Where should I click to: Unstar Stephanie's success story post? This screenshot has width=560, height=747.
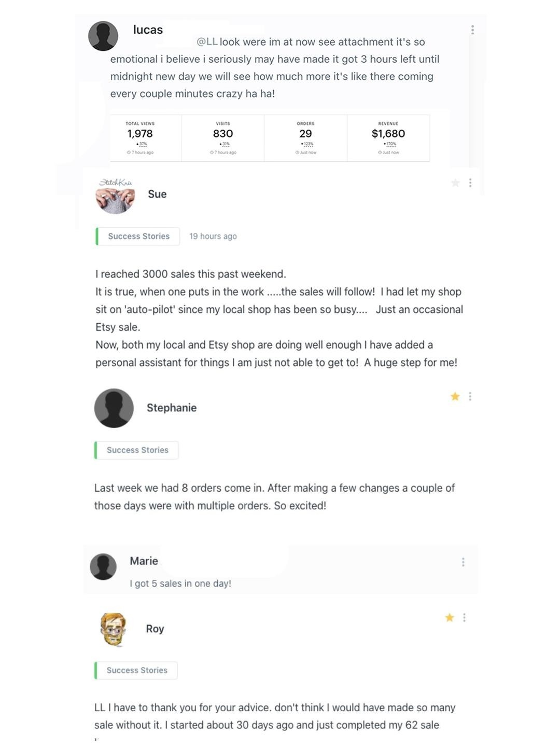[455, 396]
